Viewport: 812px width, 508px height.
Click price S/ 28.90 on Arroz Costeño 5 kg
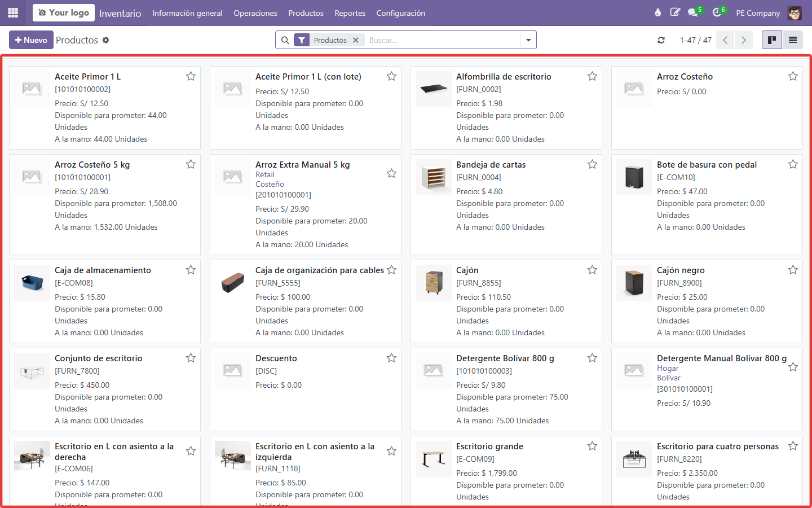pos(94,191)
